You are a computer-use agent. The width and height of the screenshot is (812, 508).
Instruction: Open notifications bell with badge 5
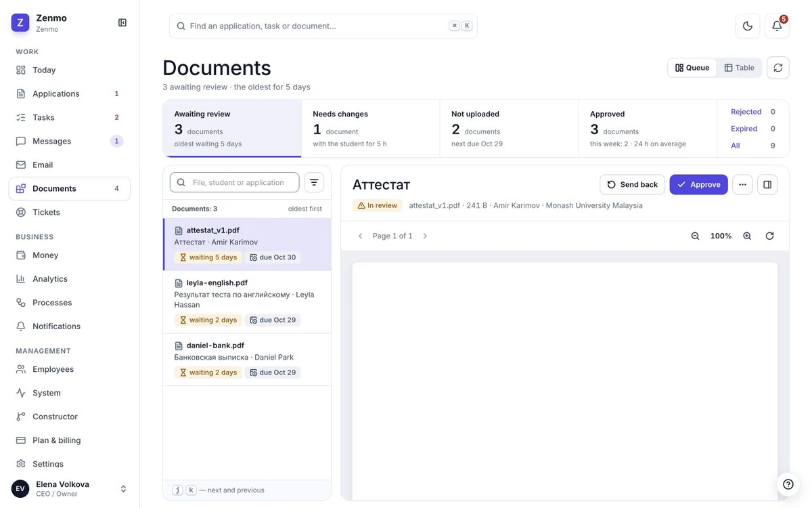click(x=777, y=26)
